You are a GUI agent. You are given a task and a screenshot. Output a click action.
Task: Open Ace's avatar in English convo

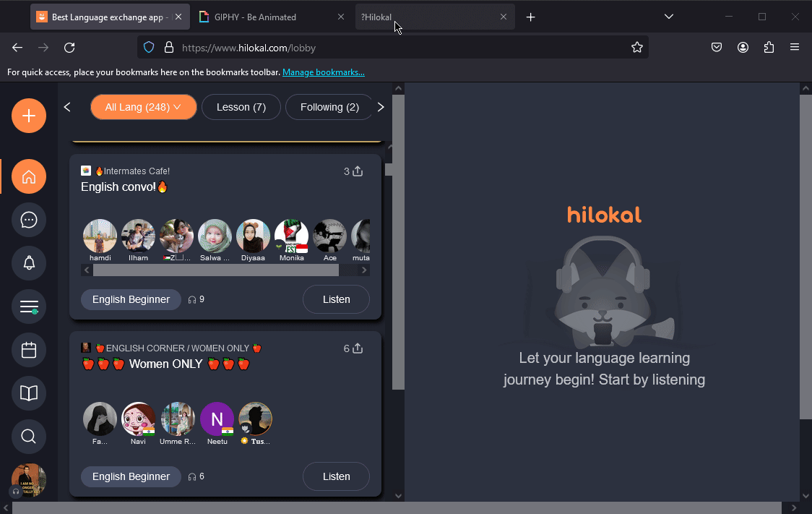tap(330, 236)
